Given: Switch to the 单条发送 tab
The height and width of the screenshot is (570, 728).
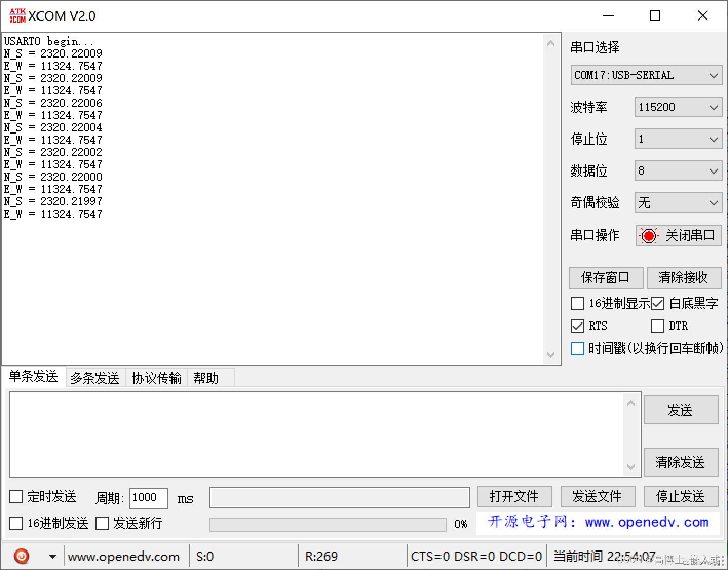Looking at the screenshot, I should click(x=33, y=376).
